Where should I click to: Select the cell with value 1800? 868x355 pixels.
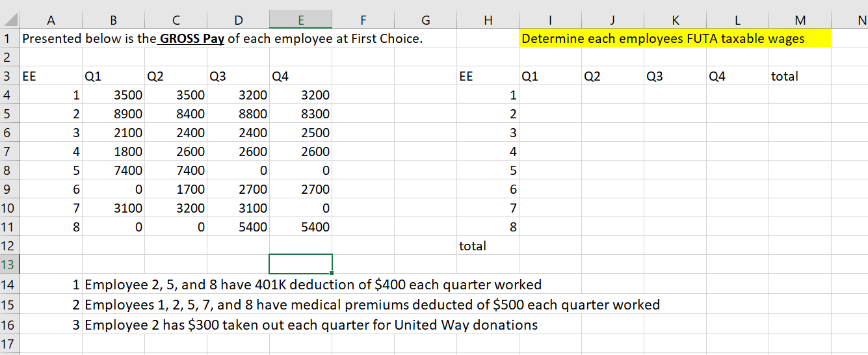pyautogui.click(x=114, y=151)
